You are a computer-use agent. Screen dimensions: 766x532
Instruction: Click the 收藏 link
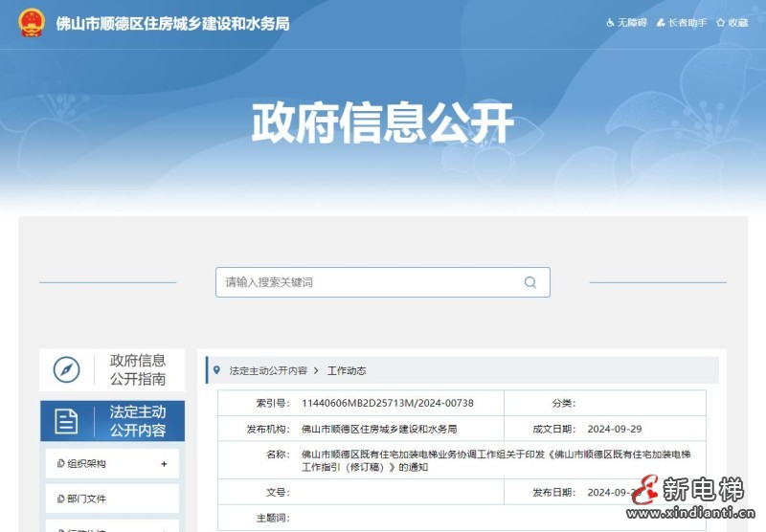point(737,22)
